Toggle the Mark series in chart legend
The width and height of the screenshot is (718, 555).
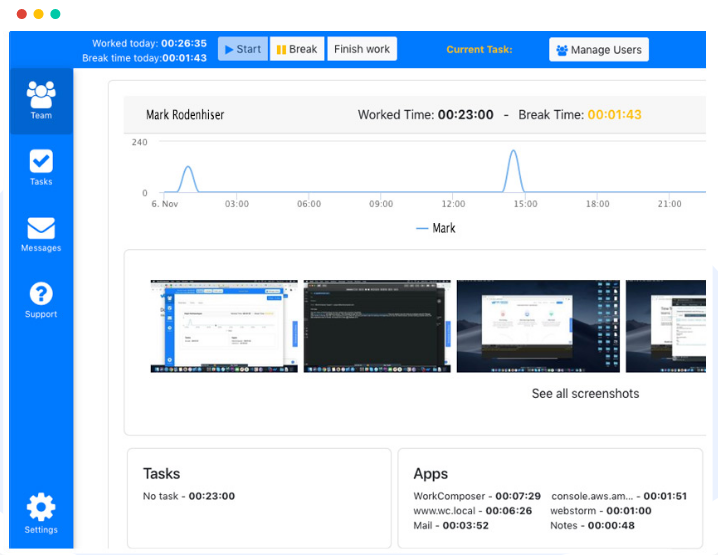(435, 228)
